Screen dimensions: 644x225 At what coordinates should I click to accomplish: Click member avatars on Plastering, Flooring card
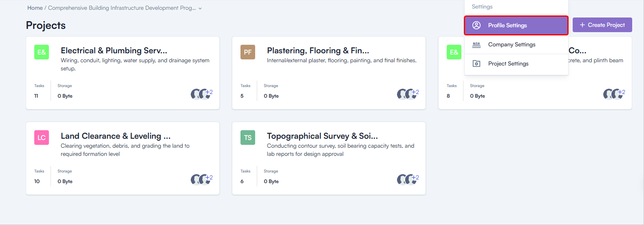[x=408, y=94]
